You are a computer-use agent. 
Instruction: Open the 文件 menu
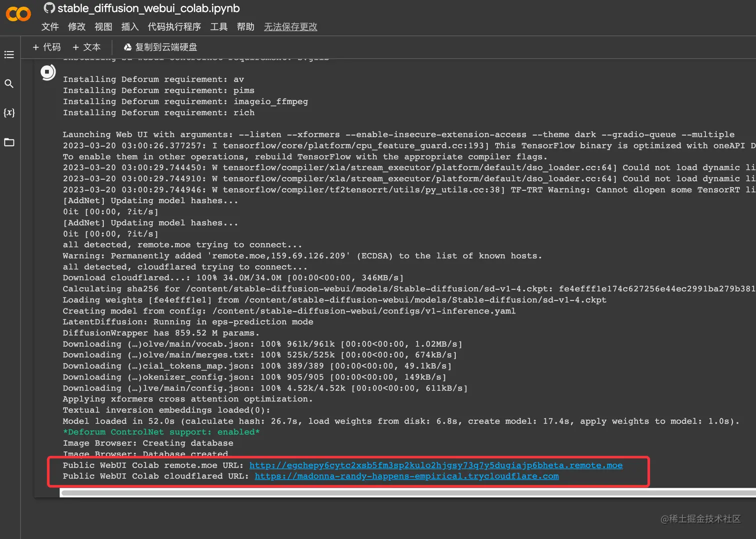tap(50, 27)
